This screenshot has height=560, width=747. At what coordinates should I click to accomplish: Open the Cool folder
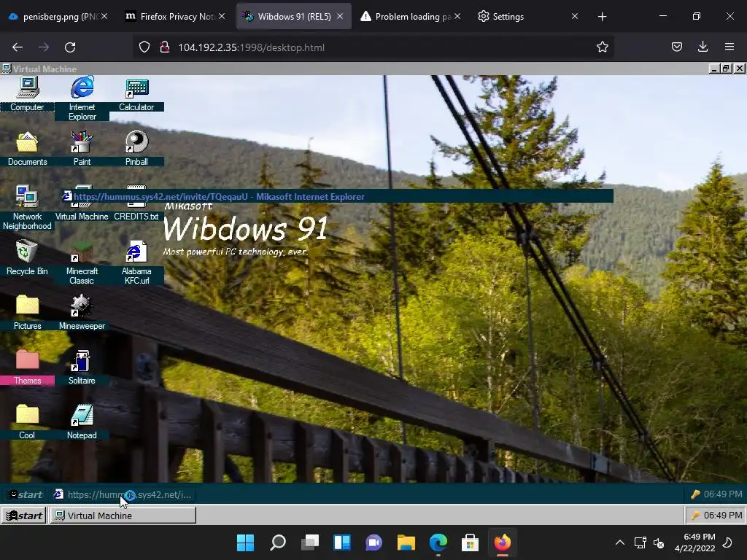coord(27,421)
